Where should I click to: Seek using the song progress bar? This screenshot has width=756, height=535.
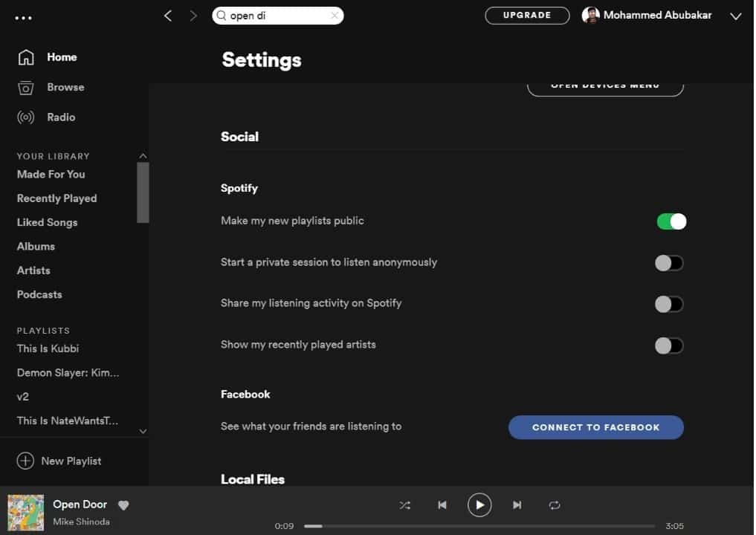(x=479, y=526)
